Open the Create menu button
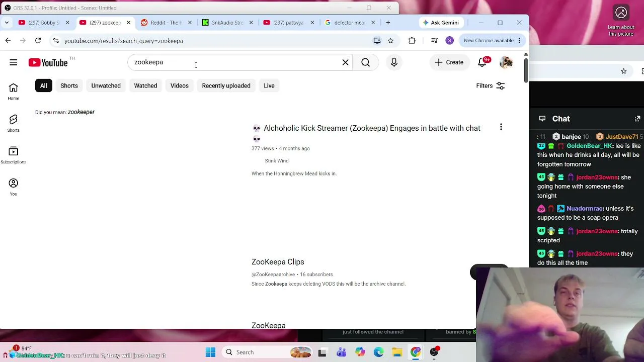Image resolution: width=644 pixels, height=362 pixels. (x=449, y=62)
